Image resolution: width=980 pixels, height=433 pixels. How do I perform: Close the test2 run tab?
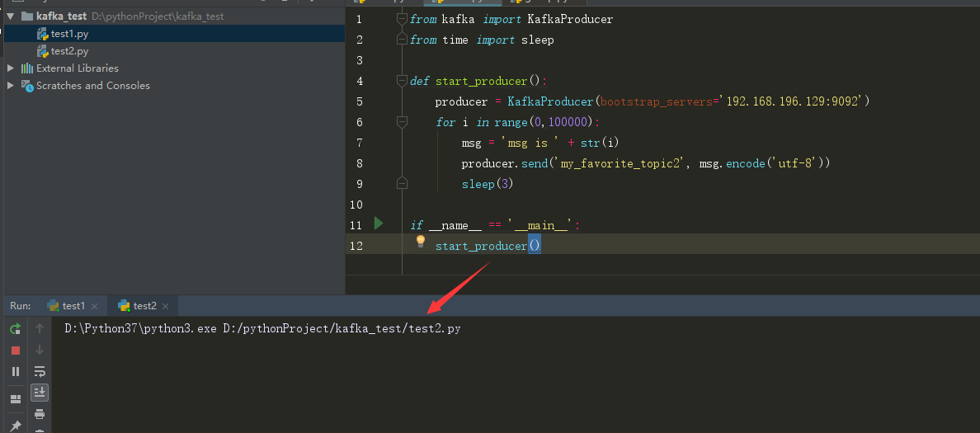pyautogui.click(x=166, y=306)
